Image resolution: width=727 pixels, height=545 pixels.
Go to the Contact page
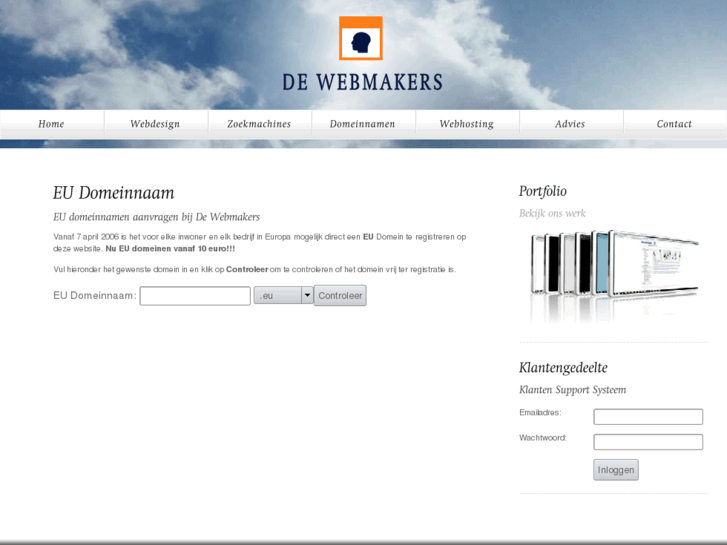[674, 124]
